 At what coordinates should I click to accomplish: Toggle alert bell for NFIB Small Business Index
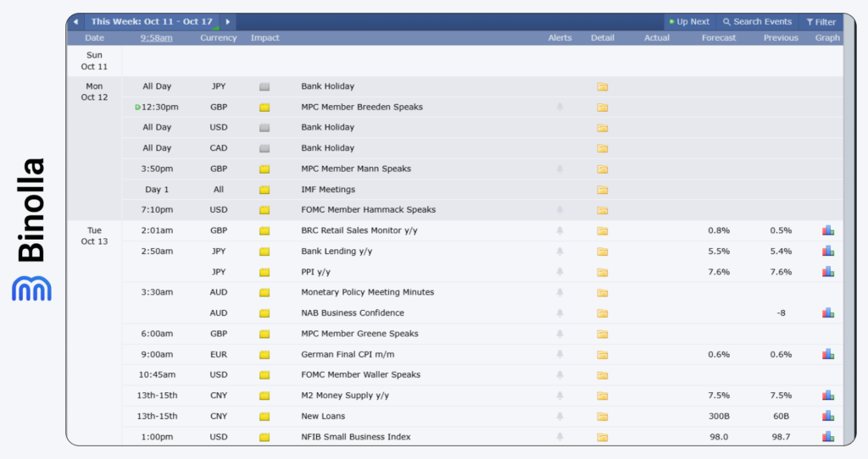559,436
